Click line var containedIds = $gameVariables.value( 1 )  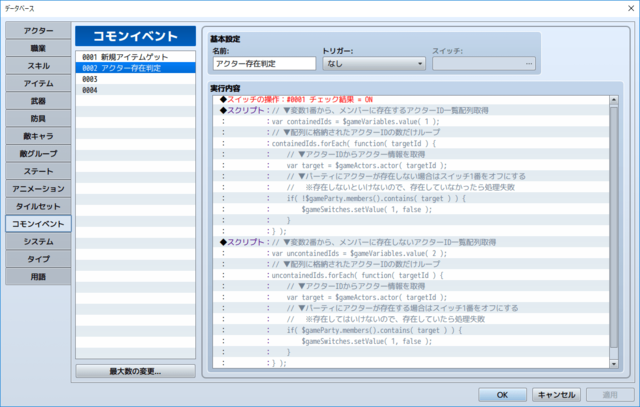click(411, 121)
